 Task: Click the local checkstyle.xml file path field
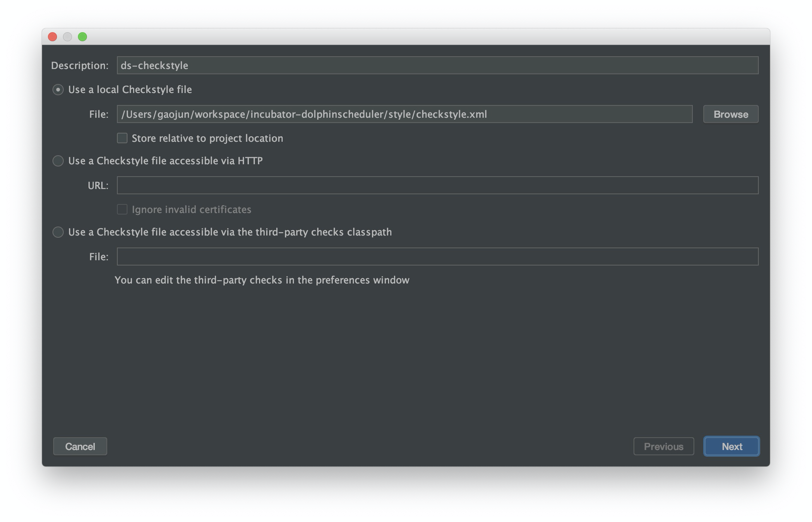point(404,114)
